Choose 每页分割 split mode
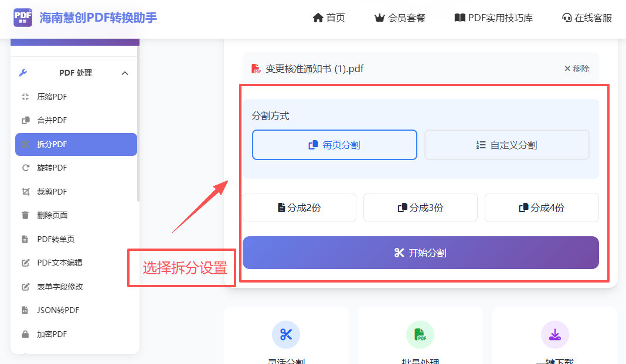The image size is (626, 364). pyautogui.click(x=335, y=145)
